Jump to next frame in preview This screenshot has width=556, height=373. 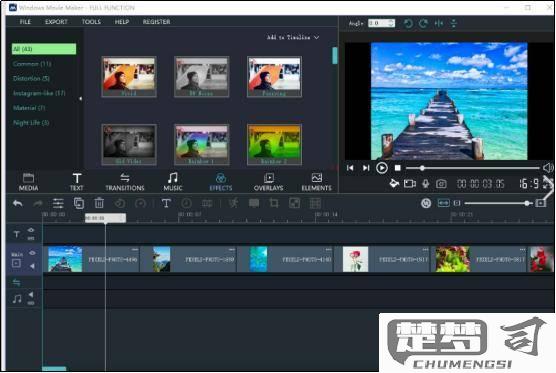click(x=366, y=168)
